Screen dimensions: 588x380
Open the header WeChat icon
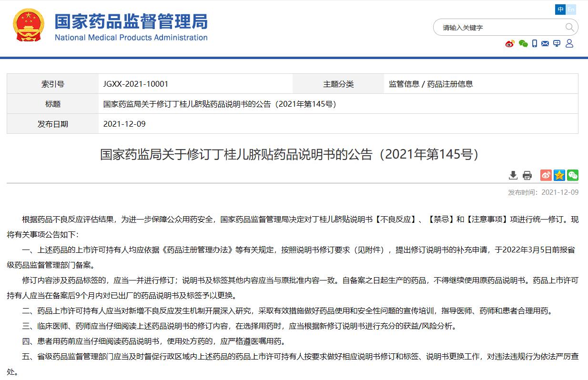coord(523,44)
